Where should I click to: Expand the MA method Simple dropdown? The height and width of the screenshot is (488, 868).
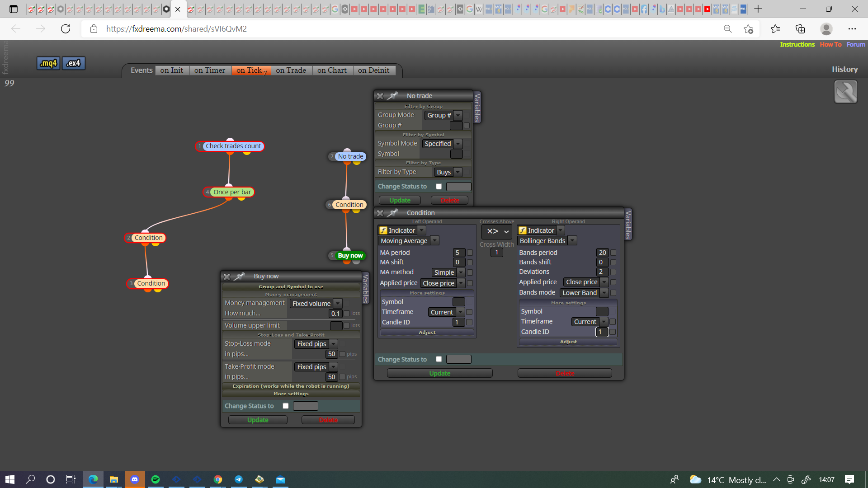click(x=448, y=272)
